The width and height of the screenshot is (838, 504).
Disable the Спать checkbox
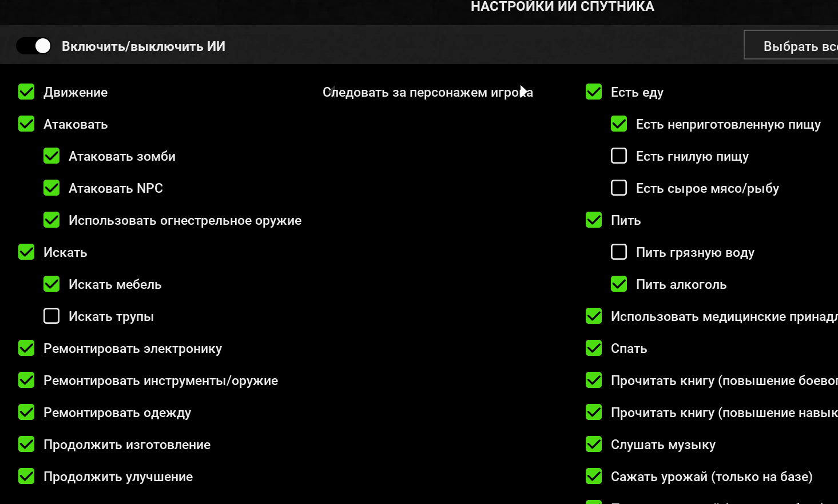pos(594,348)
